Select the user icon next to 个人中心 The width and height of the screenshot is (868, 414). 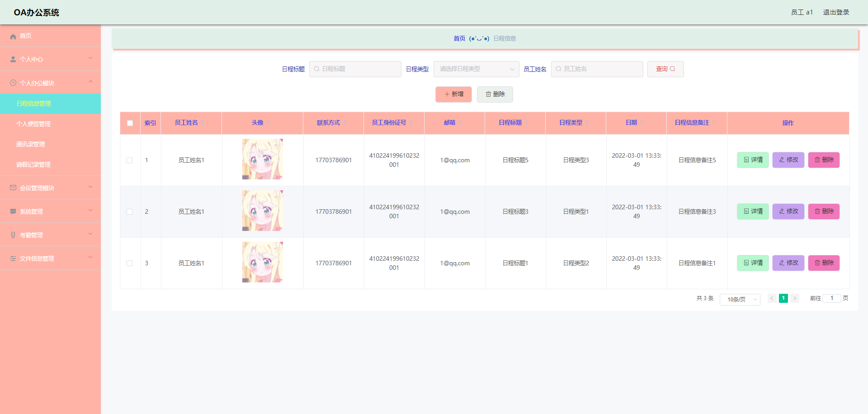pyautogui.click(x=13, y=59)
